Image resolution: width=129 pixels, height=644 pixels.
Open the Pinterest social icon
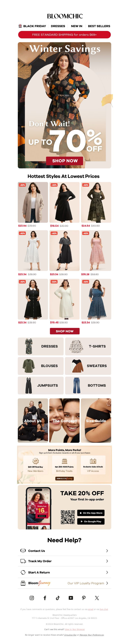84,598
